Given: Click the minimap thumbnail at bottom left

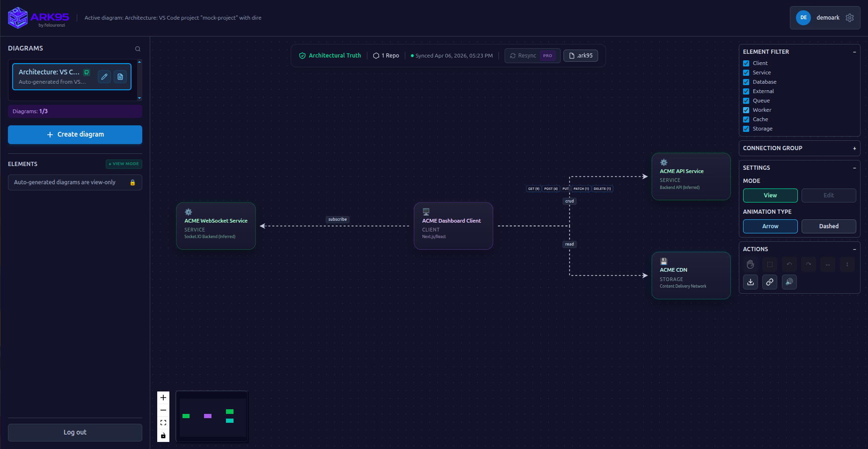Looking at the screenshot, I should [x=212, y=416].
